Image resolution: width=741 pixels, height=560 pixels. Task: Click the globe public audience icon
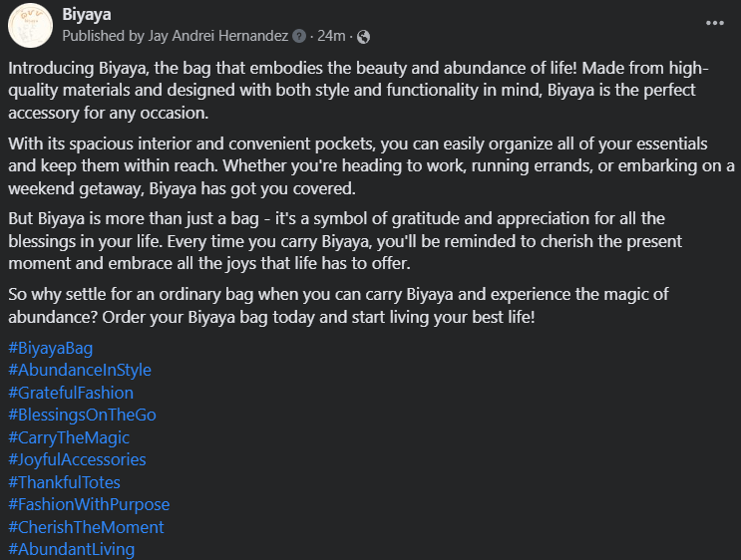click(x=363, y=37)
